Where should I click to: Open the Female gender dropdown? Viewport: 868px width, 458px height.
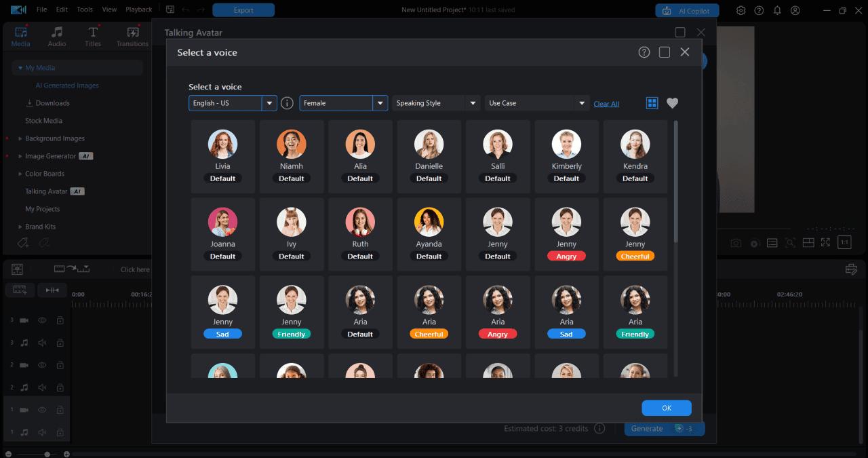point(344,103)
